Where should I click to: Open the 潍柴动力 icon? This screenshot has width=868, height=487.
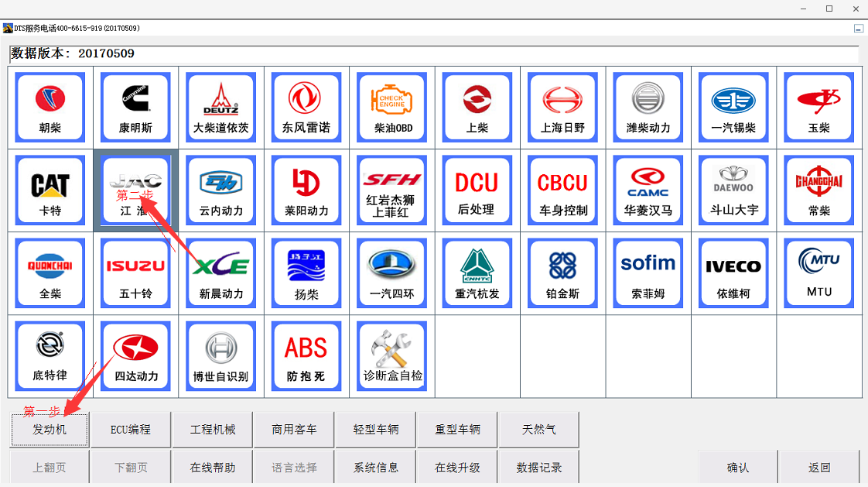click(x=648, y=108)
